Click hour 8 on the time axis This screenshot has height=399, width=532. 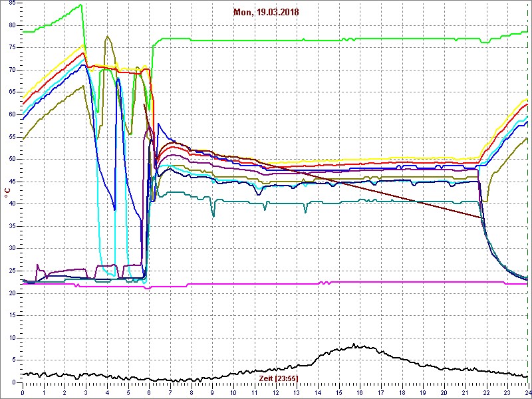[x=192, y=392]
